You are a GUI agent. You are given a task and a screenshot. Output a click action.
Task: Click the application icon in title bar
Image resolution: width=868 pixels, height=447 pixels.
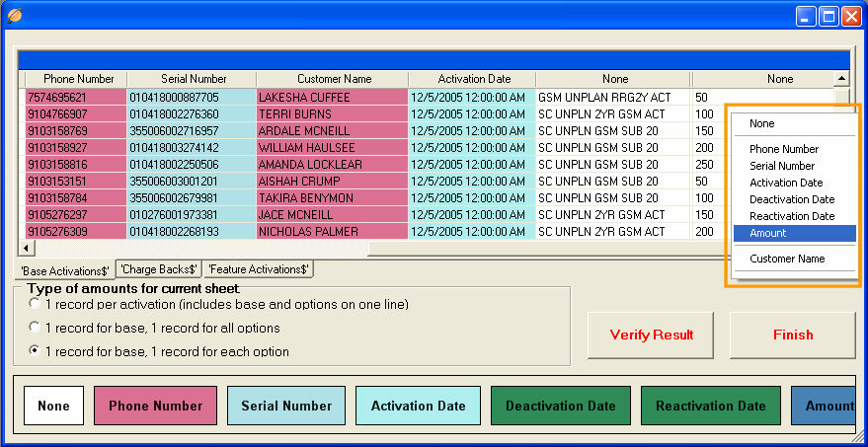tap(15, 16)
